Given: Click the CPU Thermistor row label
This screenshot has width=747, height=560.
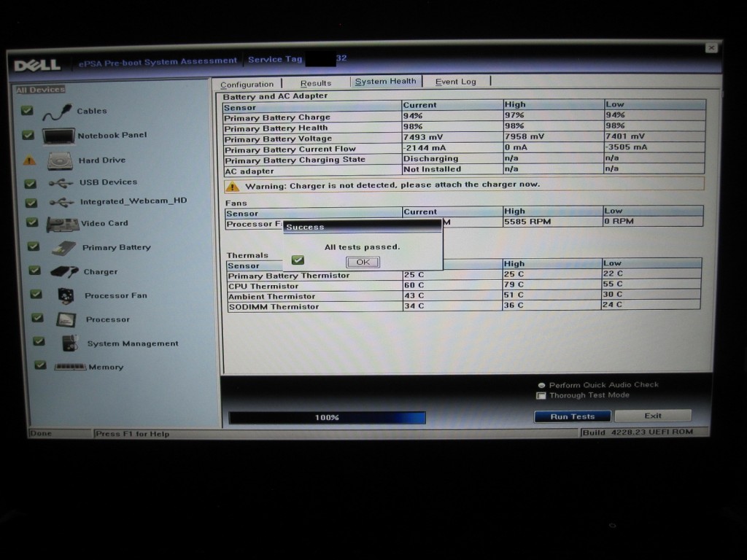Looking at the screenshot, I should (x=263, y=286).
